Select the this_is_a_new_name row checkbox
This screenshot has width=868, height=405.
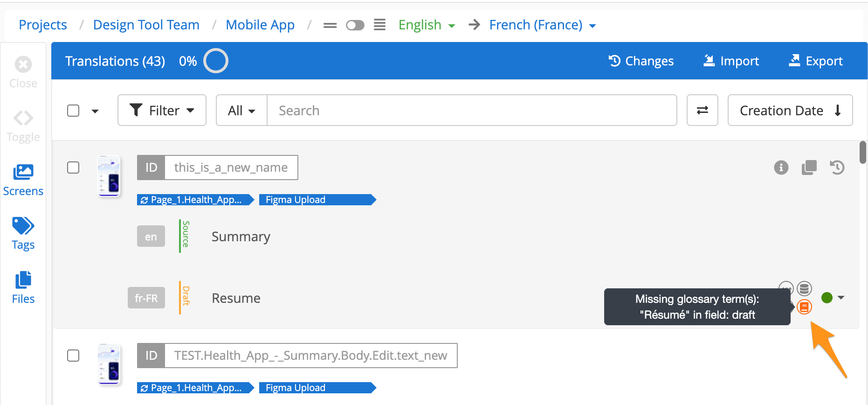(73, 168)
